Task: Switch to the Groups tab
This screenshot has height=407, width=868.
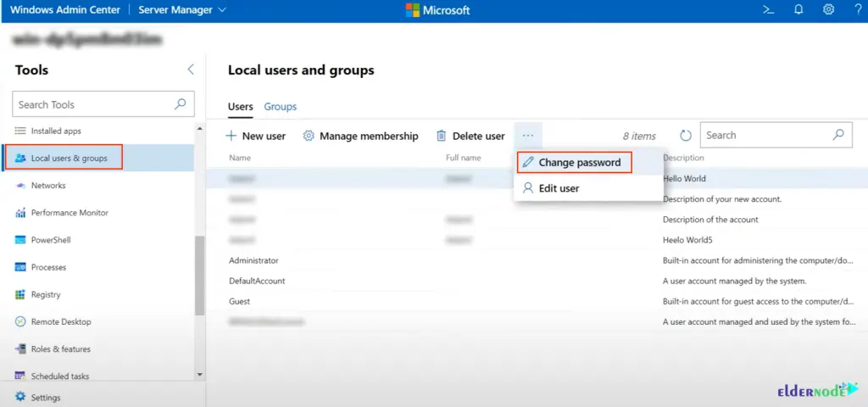Action: (280, 107)
